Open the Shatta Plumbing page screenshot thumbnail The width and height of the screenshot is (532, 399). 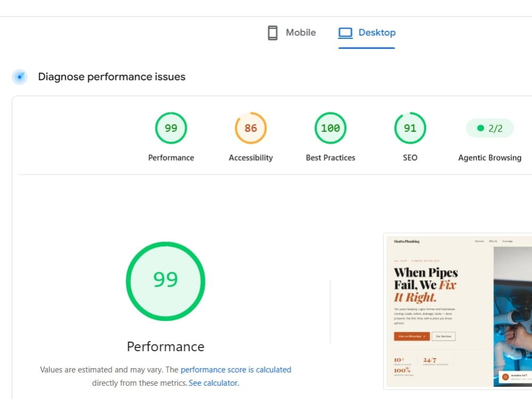tap(458, 311)
